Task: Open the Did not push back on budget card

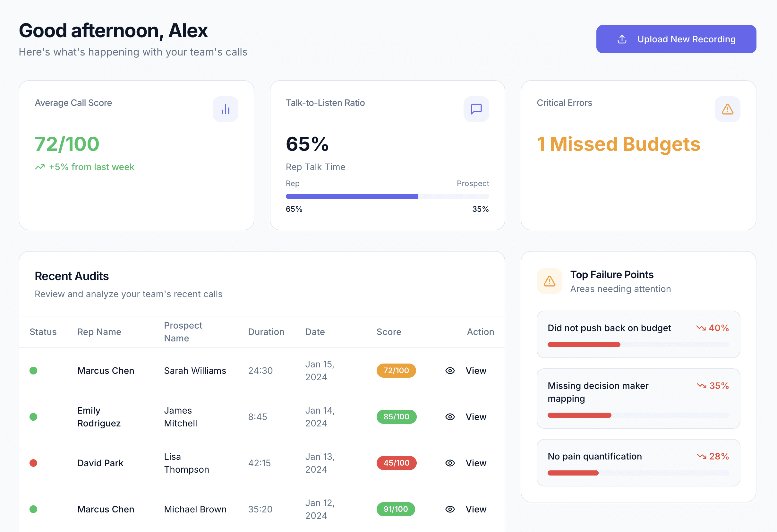Action: point(638,334)
